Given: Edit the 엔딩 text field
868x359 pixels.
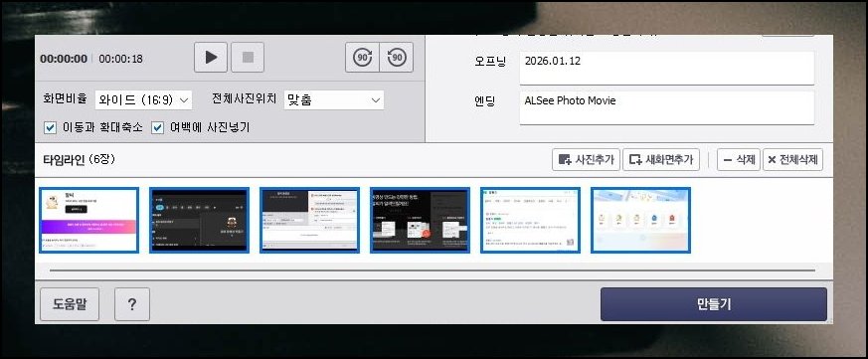Looking at the screenshot, I should pos(667,107).
